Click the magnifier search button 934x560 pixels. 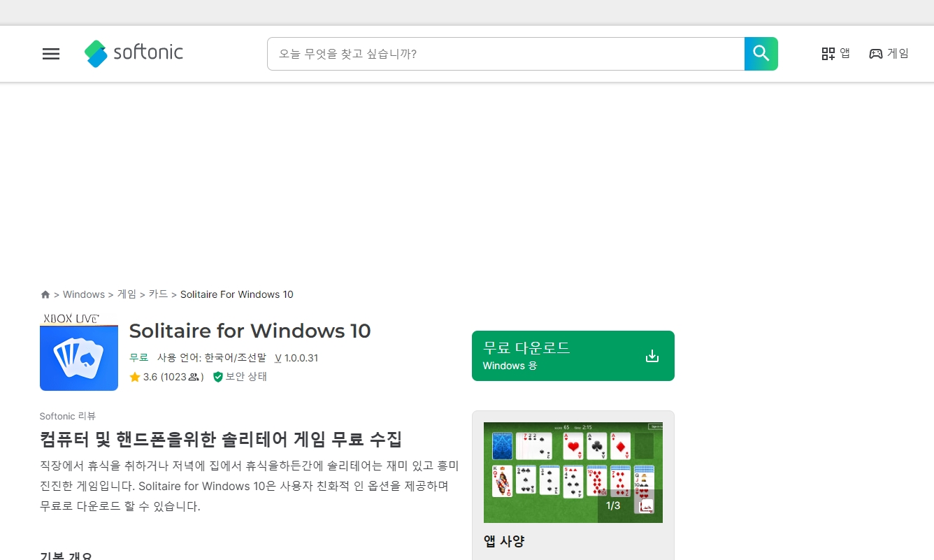(x=761, y=54)
